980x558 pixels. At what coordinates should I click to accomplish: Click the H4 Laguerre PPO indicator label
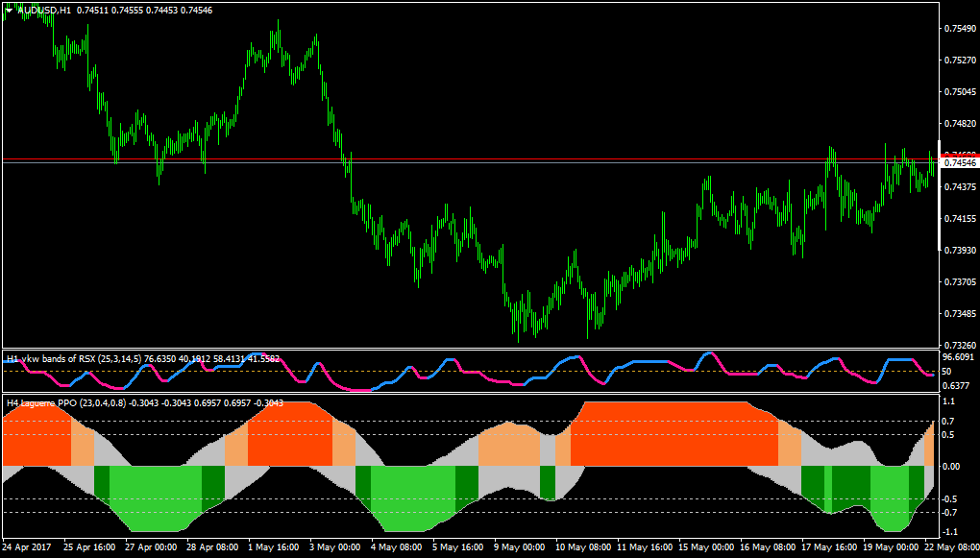(x=42, y=403)
